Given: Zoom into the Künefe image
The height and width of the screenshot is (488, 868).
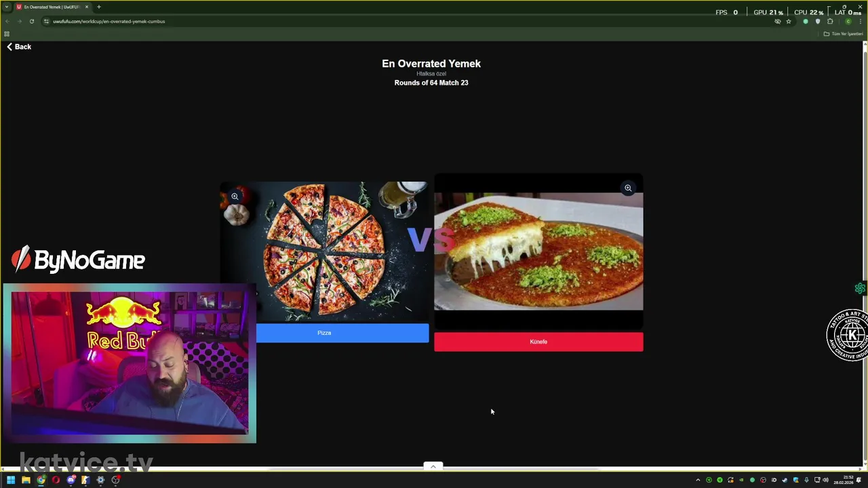Looking at the screenshot, I should point(628,188).
